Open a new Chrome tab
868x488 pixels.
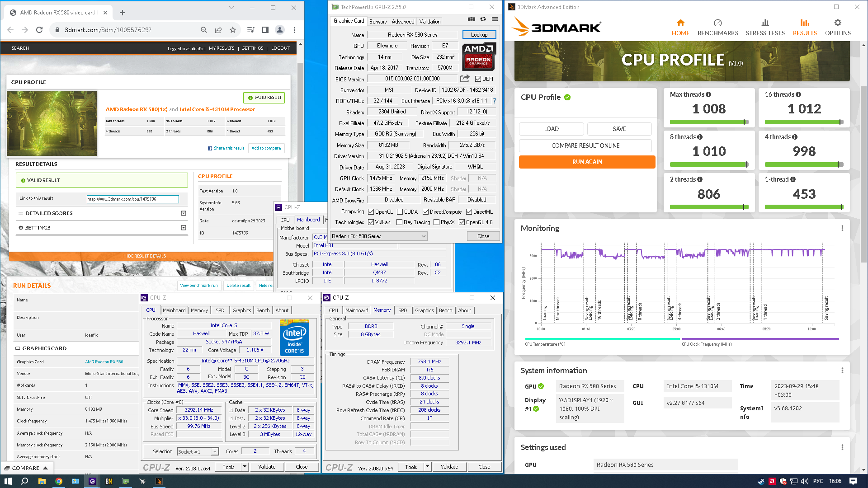click(x=122, y=13)
